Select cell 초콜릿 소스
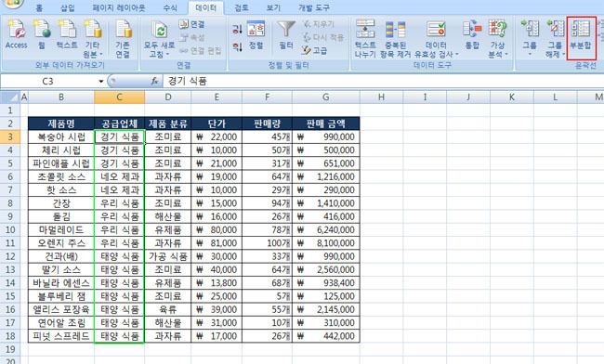The height and width of the screenshot is (364, 604). click(x=61, y=176)
